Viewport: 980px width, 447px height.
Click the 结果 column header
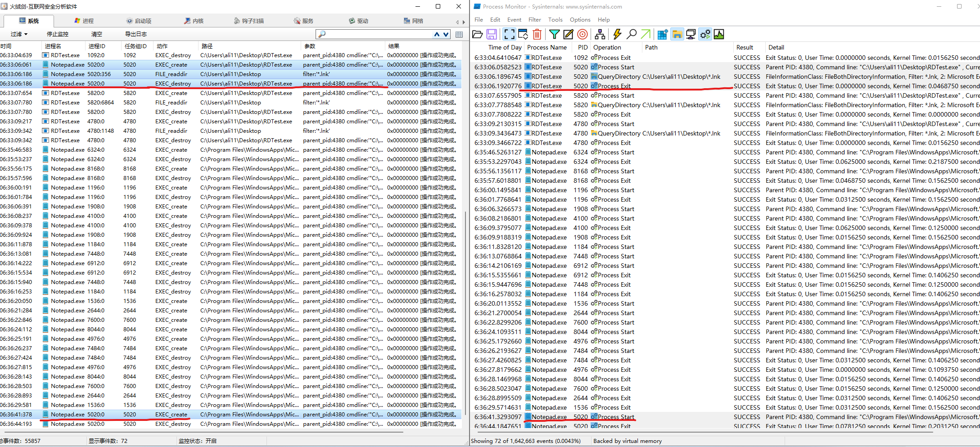pos(423,46)
